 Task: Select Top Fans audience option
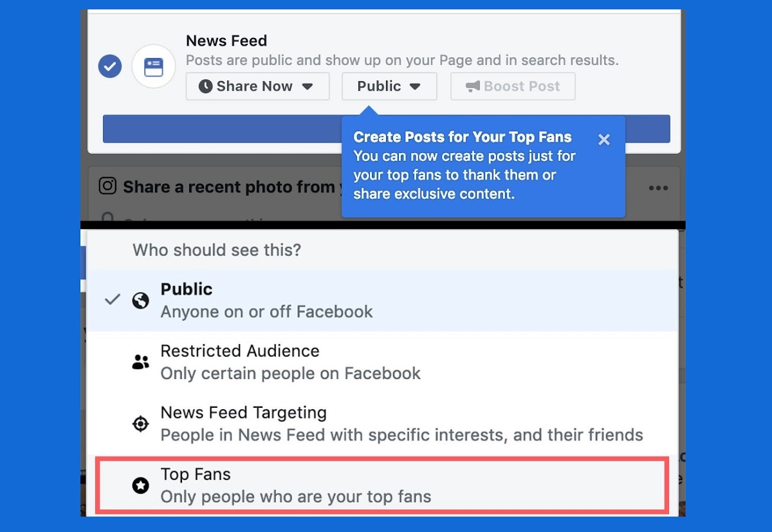382,486
